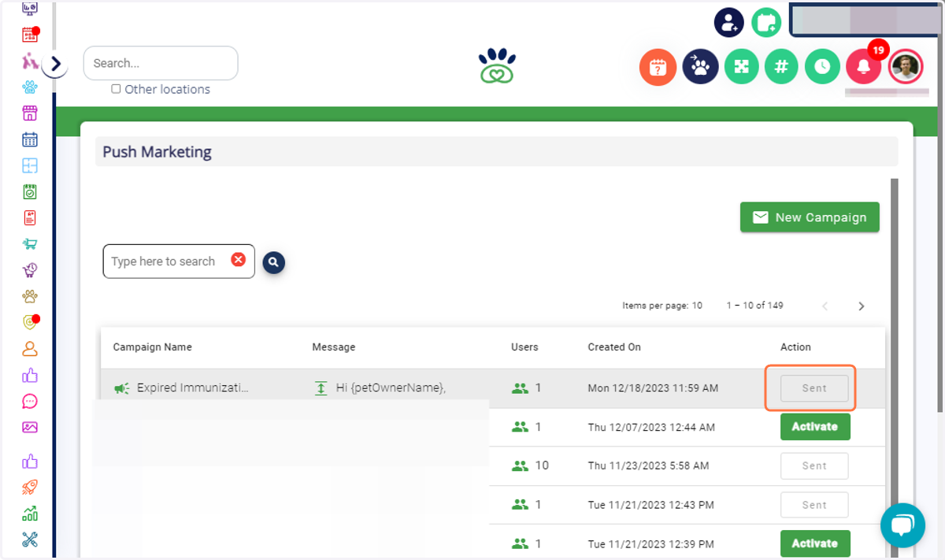Click the green add calendar event button

766,22
